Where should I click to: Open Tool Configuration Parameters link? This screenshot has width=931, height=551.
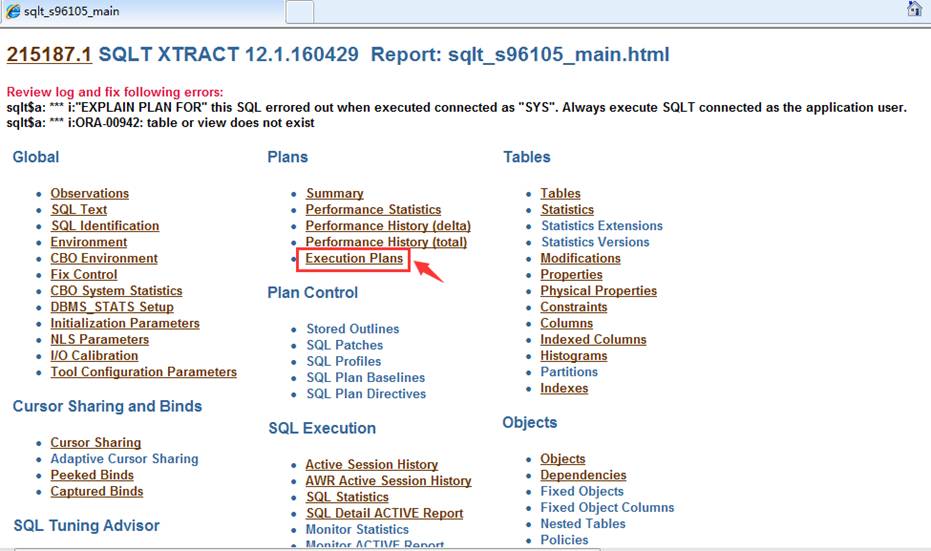coord(144,372)
